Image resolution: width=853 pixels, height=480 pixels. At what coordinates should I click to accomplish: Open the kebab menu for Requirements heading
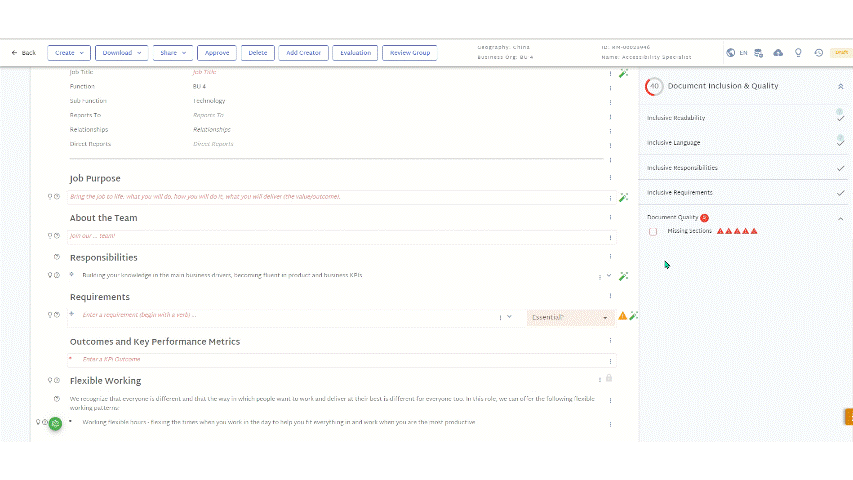(x=610, y=296)
